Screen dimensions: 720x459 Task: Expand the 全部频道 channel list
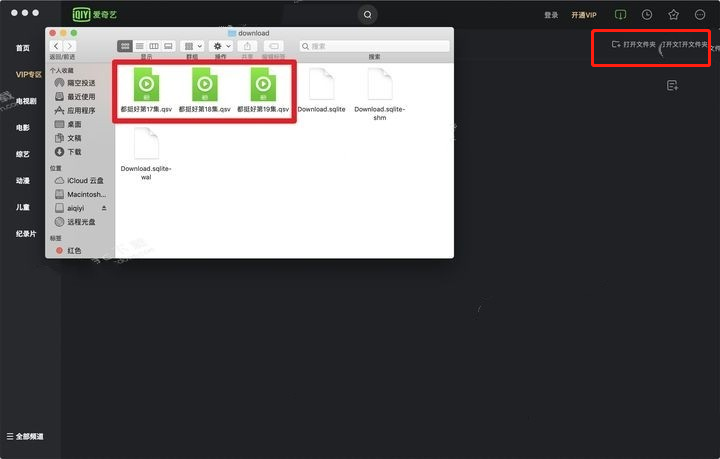[x=25, y=436]
